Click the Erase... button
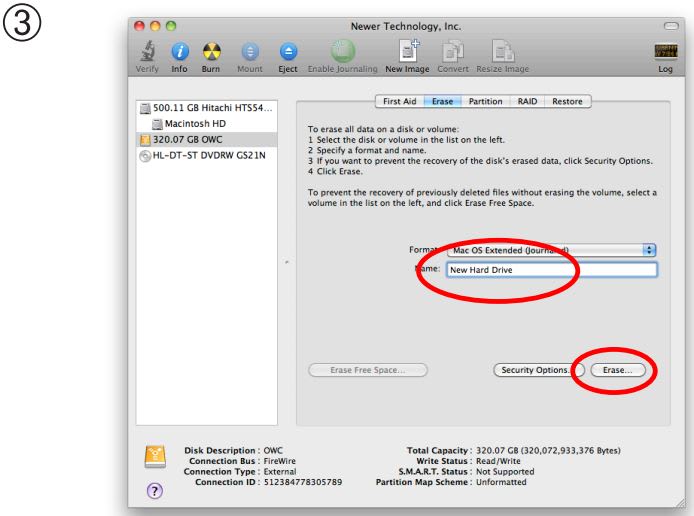 (617, 370)
